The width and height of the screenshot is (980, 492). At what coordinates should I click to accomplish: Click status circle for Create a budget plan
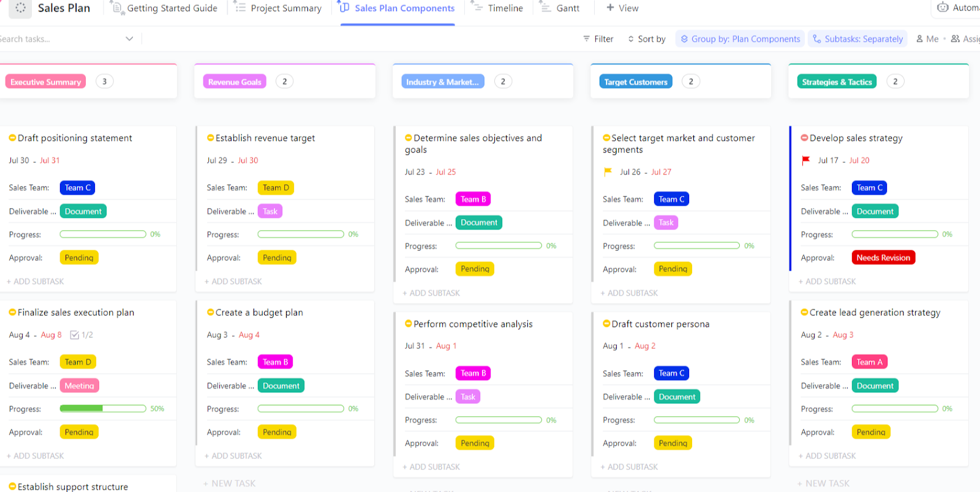point(211,313)
